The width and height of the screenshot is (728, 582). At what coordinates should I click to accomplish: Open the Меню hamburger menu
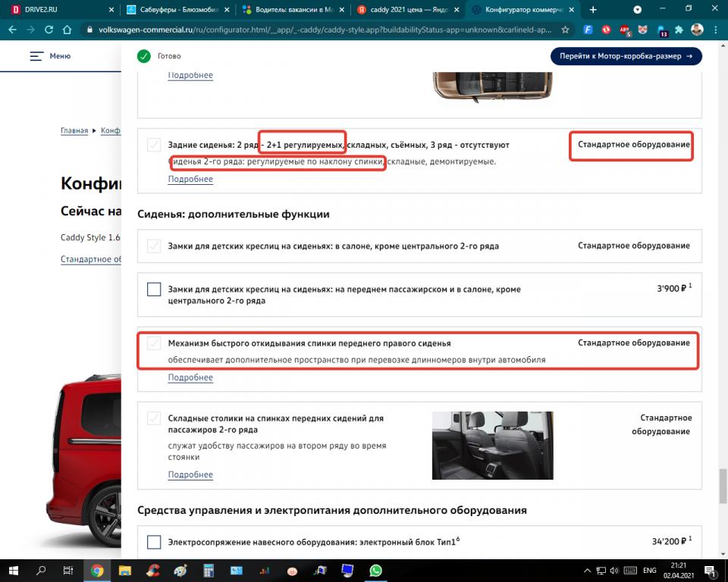coord(50,56)
